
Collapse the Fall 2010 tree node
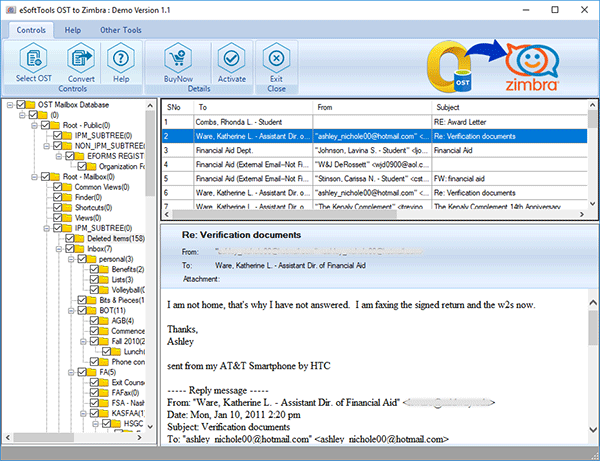pyautogui.click(x=83, y=341)
